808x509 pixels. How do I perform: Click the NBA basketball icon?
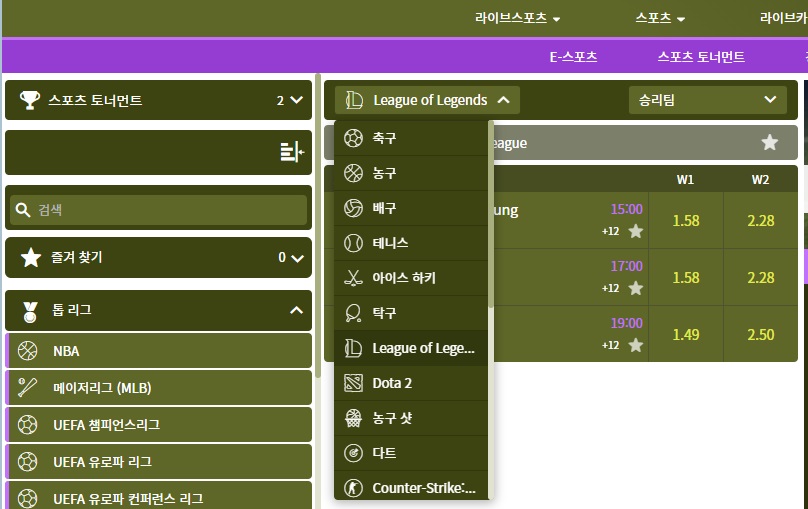click(27, 351)
